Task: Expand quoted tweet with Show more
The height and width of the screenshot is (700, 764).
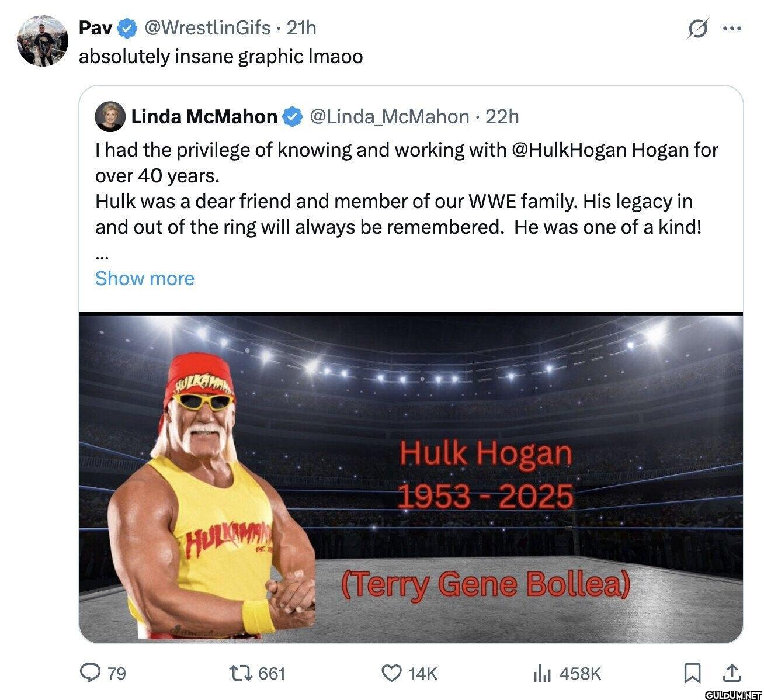Action: [144, 278]
